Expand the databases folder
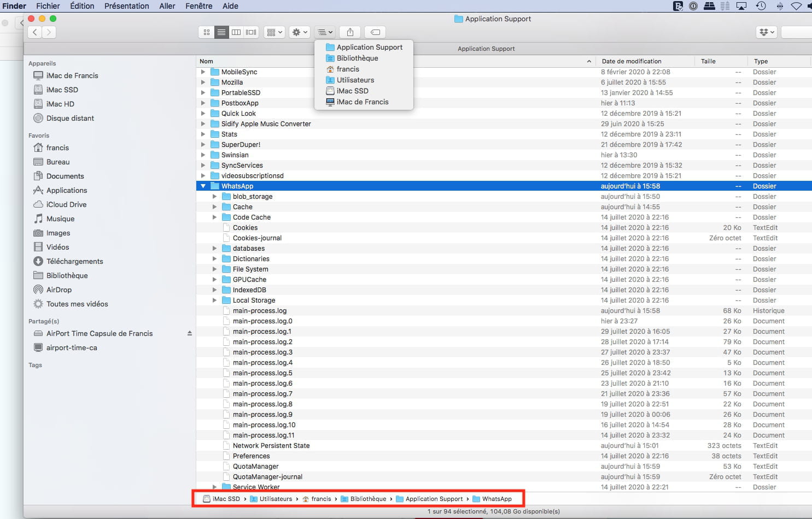812x519 pixels. click(214, 249)
